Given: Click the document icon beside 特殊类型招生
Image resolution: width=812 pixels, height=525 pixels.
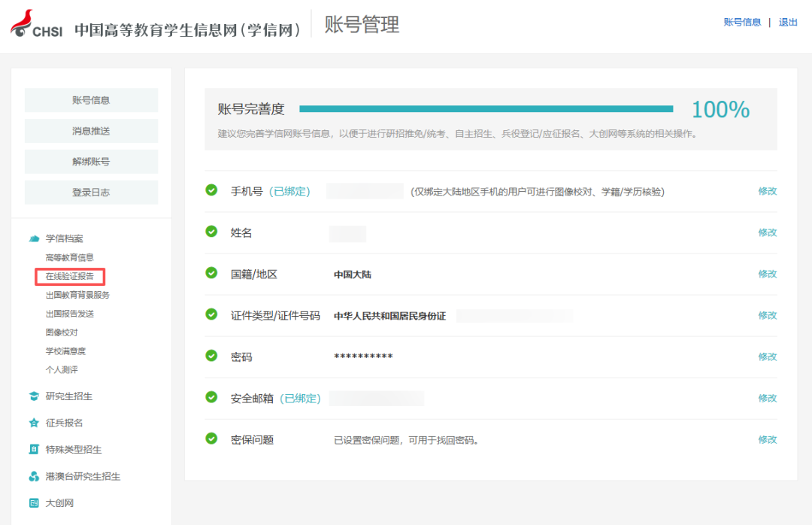Looking at the screenshot, I should tap(34, 450).
